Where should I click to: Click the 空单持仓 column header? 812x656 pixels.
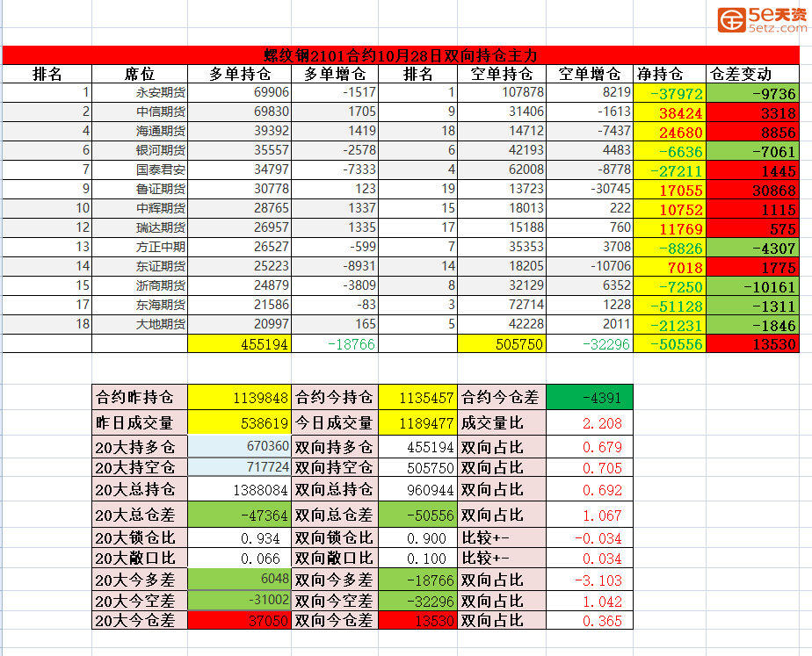[x=502, y=74]
